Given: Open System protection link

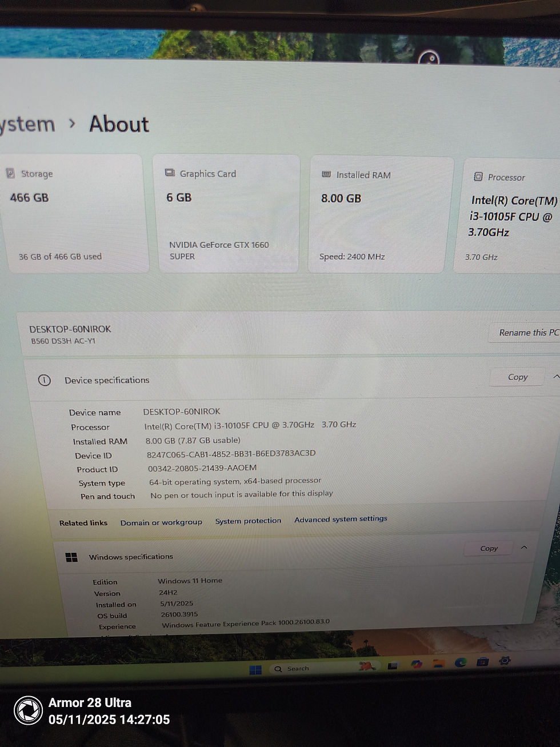Looking at the screenshot, I should (x=248, y=521).
